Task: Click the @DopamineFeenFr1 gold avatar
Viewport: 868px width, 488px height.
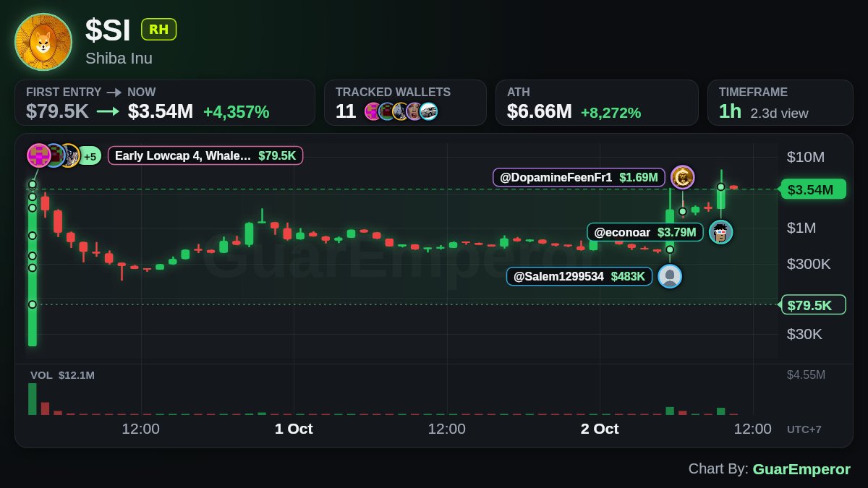Action: [682, 177]
